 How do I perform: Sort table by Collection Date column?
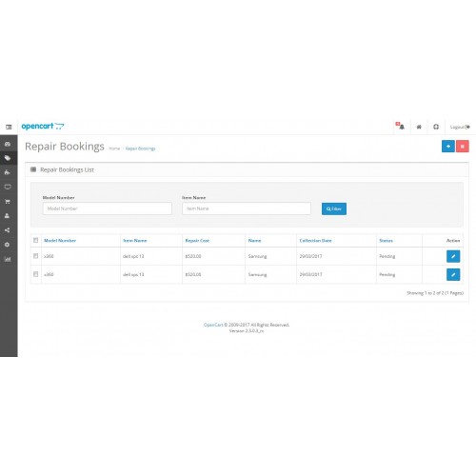(315, 241)
